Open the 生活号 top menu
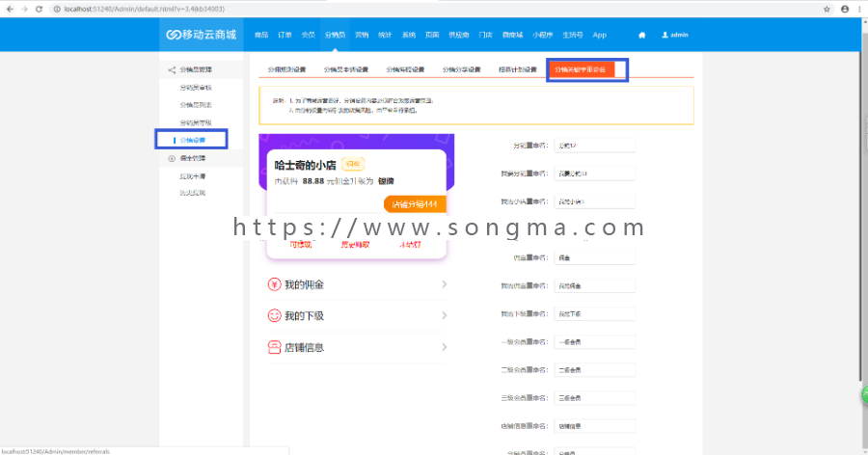 [x=572, y=35]
